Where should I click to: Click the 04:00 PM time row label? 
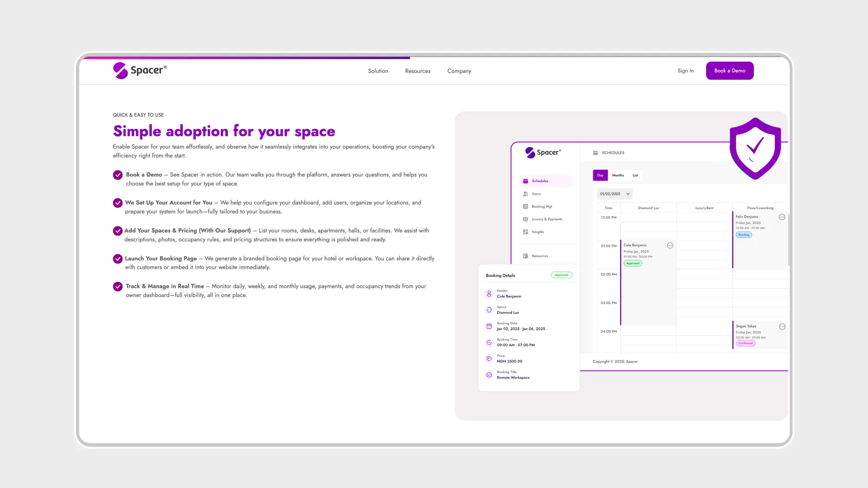tap(608, 331)
